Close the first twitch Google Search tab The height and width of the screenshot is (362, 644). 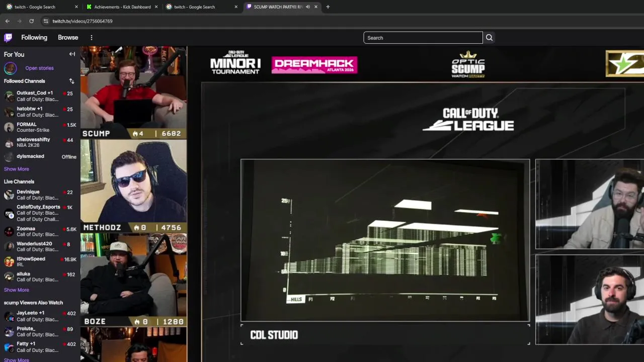point(76,7)
